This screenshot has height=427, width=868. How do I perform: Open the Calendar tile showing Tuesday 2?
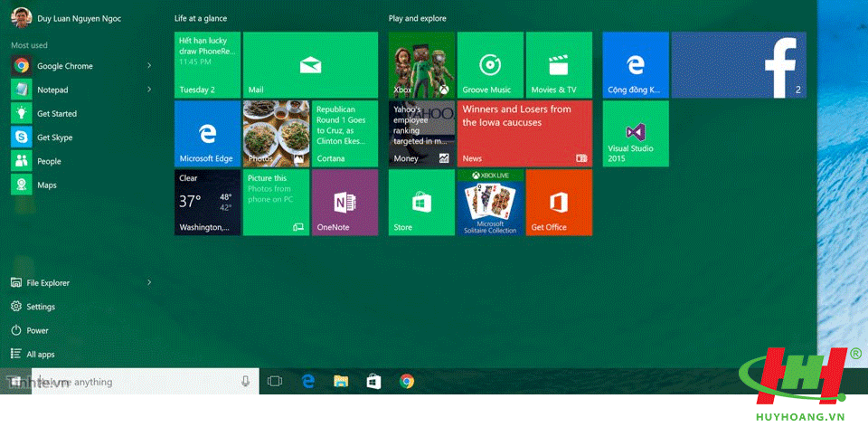208,65
